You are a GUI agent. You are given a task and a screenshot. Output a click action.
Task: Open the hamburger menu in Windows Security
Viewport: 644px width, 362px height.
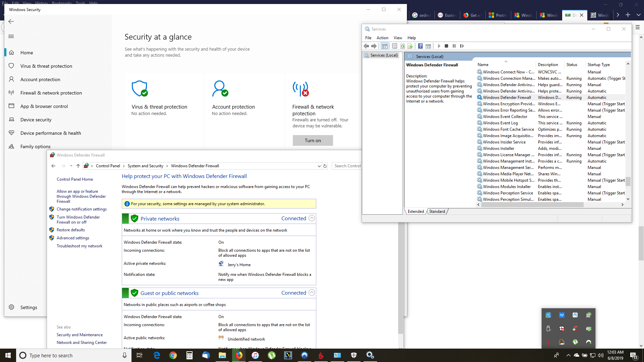[11, 37]
